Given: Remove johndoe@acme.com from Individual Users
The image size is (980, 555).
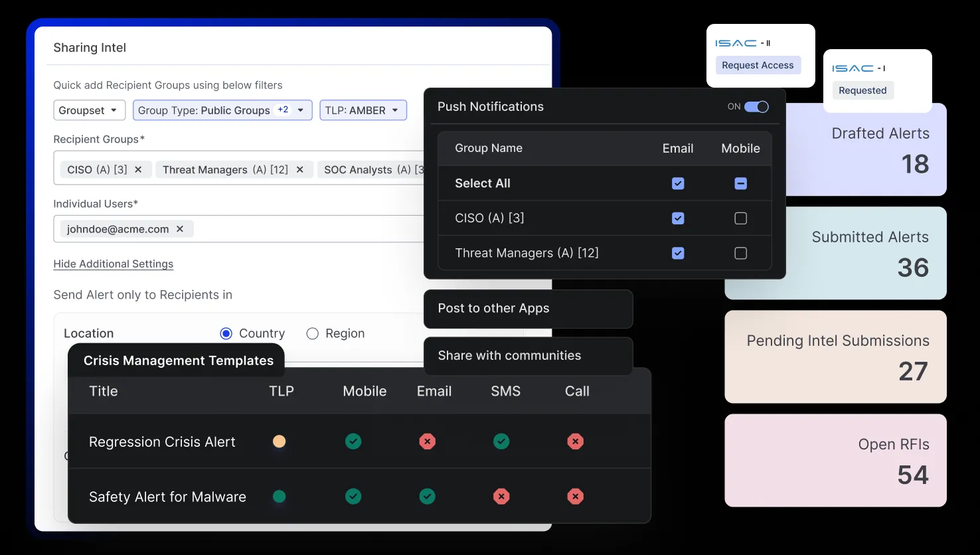Looking at the screenshot, I should pos(179,229).
